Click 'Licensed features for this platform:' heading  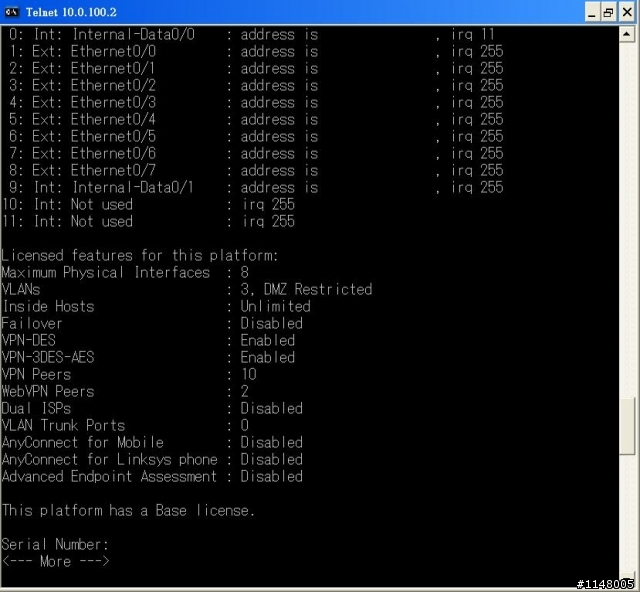[x=140, y=256]
